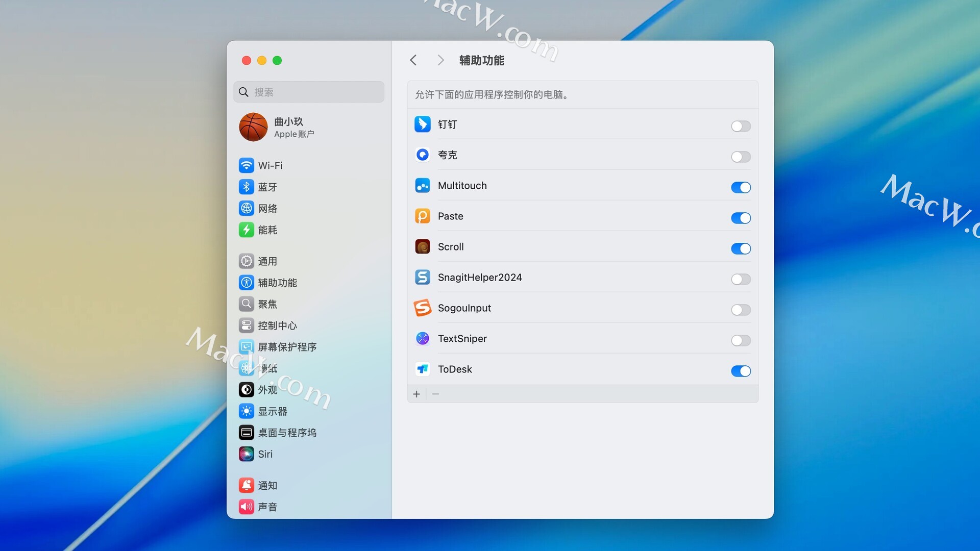Screen dimensions: 980x551
Task: Enable the TextSniper toggle
Action: point(741,340)
